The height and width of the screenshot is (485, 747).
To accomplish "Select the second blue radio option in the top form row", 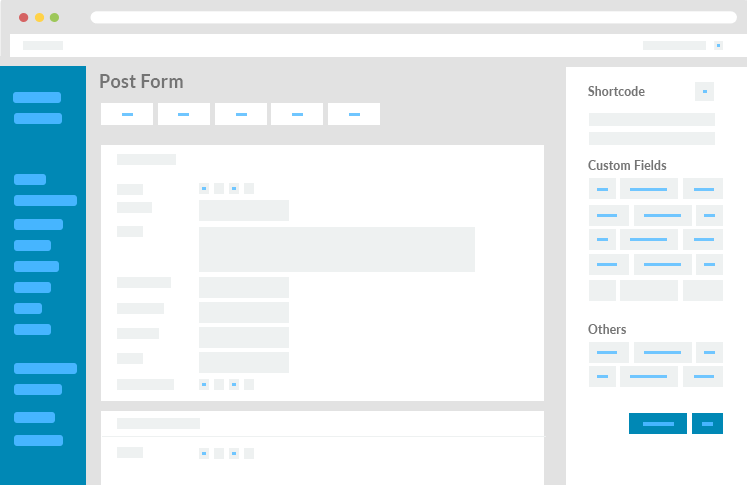I will (x=233, y=188).
